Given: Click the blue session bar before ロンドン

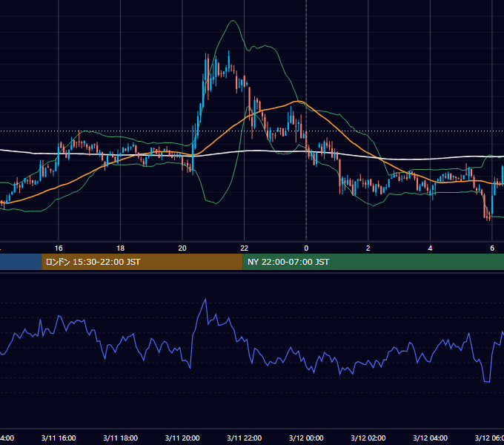Looking at the screenshot, I should coord(21,262).
